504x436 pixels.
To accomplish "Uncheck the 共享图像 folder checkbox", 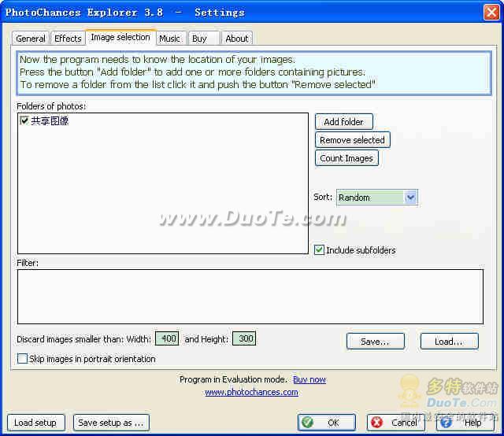I will coord(24,120).
